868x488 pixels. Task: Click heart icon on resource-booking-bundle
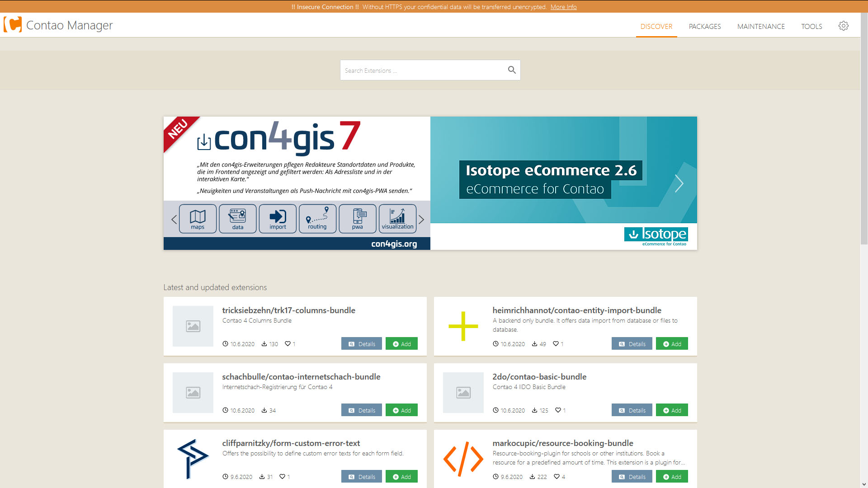(557, 477)
